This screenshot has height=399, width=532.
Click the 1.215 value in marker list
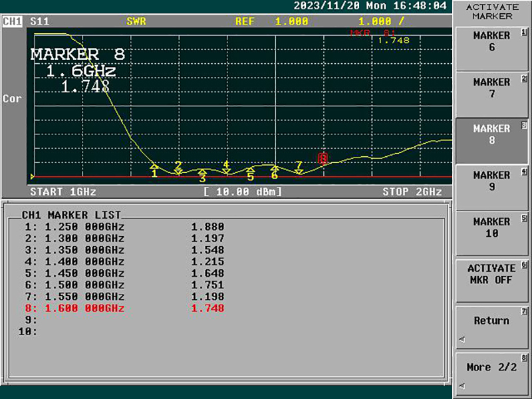coord(207,261)
